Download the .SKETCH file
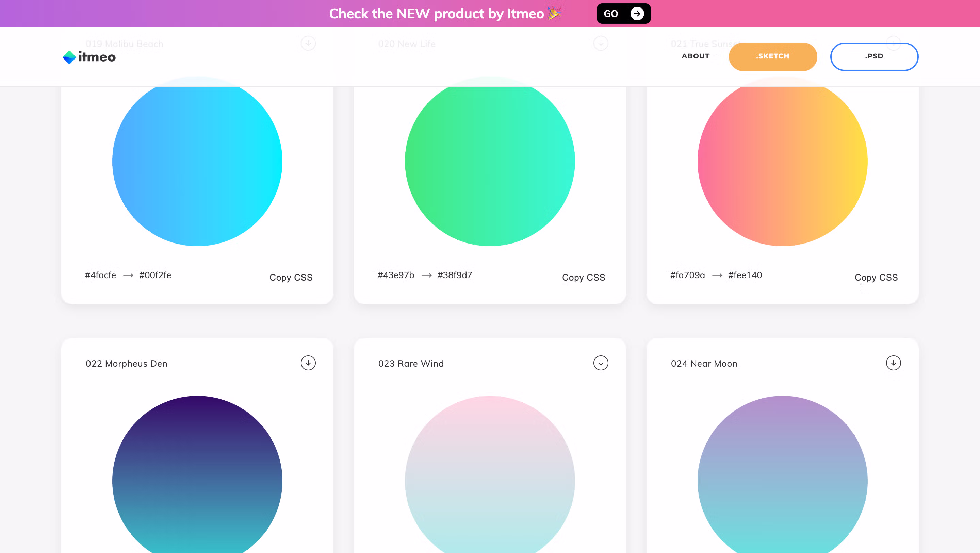This screenshot has width=980, height=553. (773, 56)
